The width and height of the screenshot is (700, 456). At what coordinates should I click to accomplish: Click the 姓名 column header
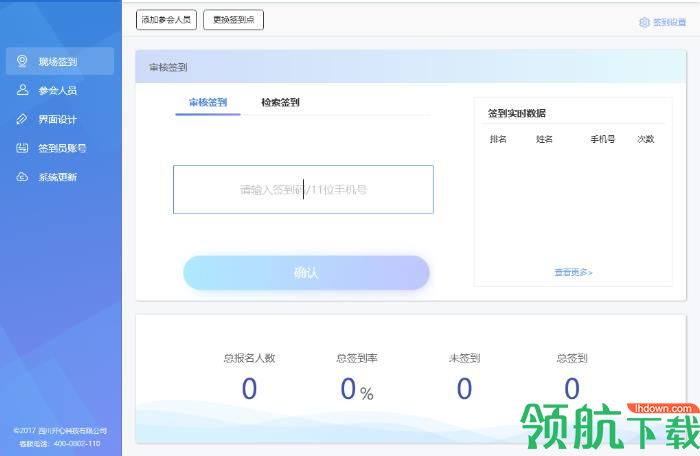coord(544,139)
